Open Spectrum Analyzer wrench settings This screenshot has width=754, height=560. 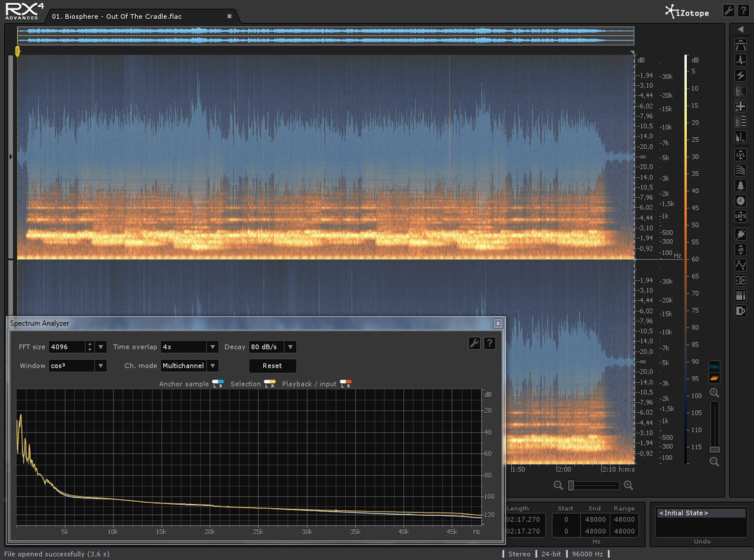pyautogui.click(x=474, y=343)
